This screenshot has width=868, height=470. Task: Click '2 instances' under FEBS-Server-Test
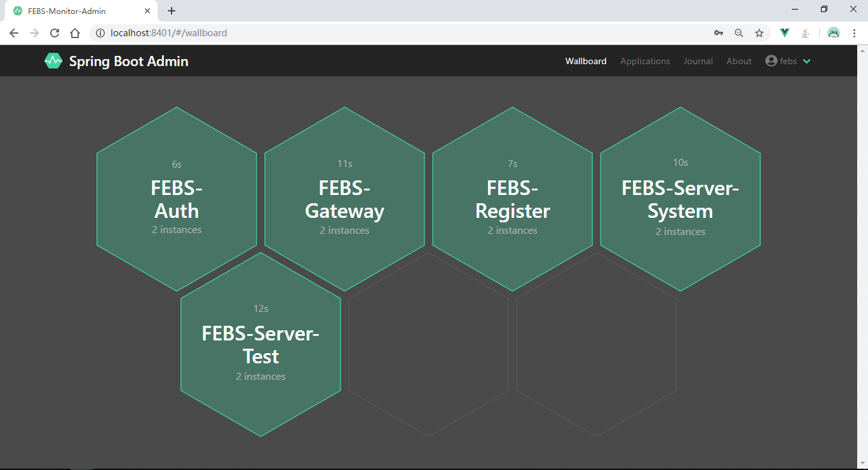[x=261, y=377]
